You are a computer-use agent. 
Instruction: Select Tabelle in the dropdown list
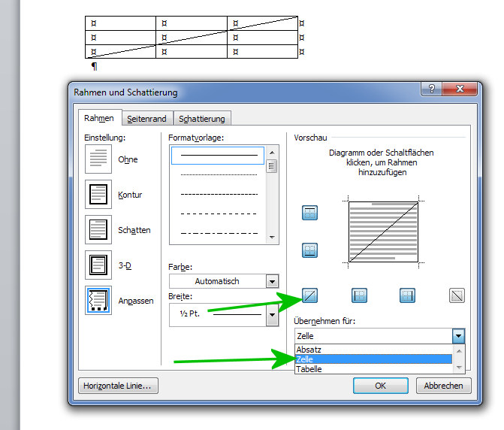[373, 369]
